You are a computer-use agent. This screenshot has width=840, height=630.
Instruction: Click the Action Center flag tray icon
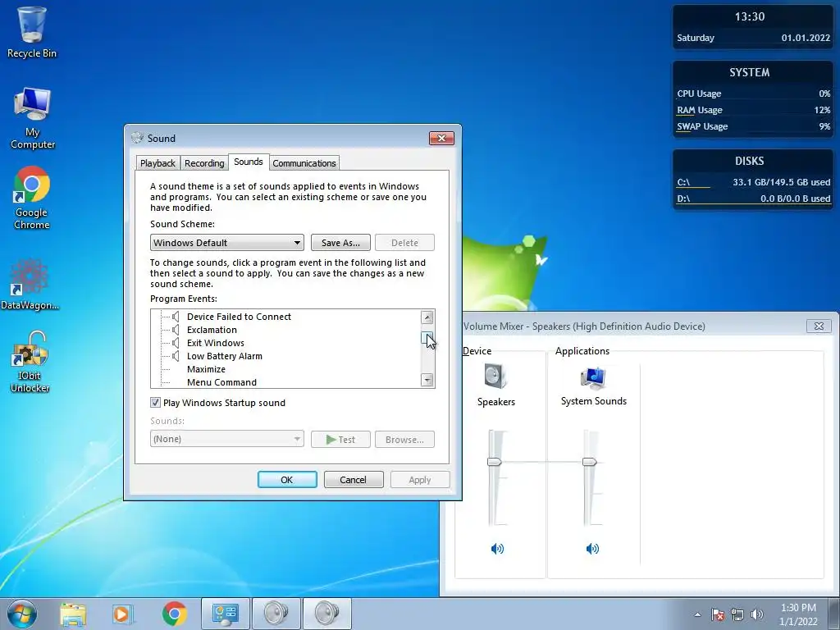tap(718, 614)
